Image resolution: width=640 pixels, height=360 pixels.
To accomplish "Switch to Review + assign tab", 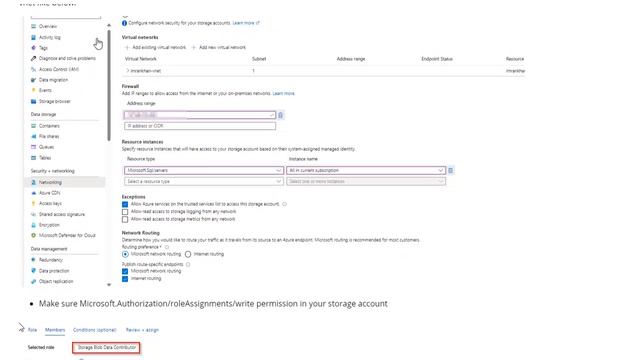I will pyautogui.click(x=142, y=330).
